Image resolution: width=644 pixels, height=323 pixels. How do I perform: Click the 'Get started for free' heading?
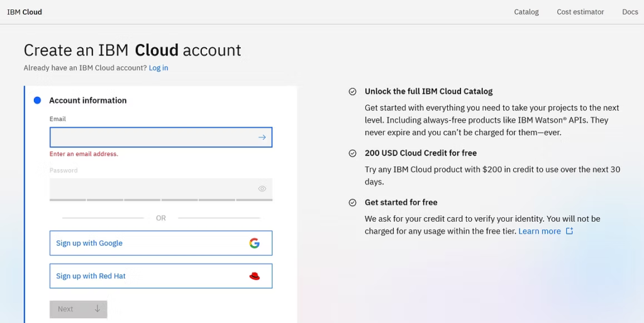click(x=401, y=202)
